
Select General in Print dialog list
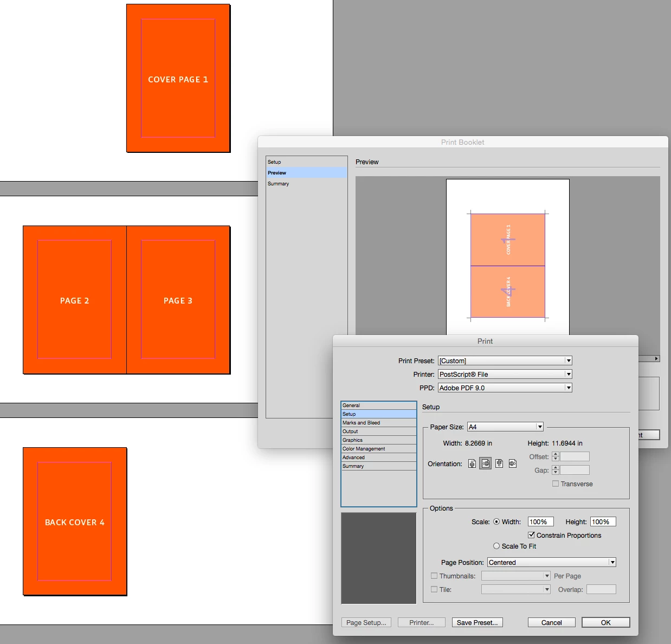pos(379,405)
